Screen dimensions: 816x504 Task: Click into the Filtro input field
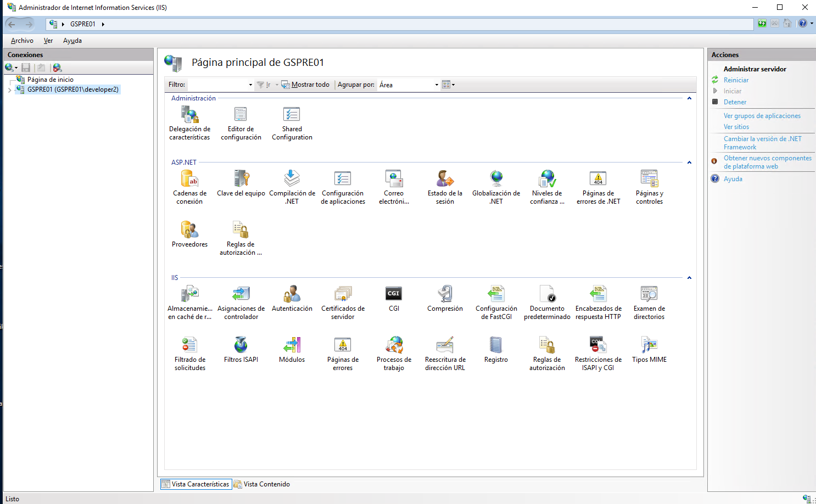point(217,85)
